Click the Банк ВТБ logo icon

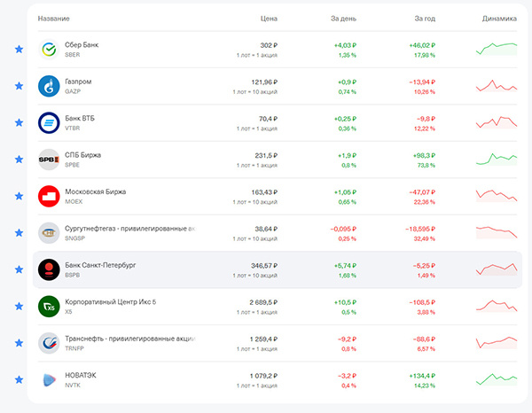[49, 122]
